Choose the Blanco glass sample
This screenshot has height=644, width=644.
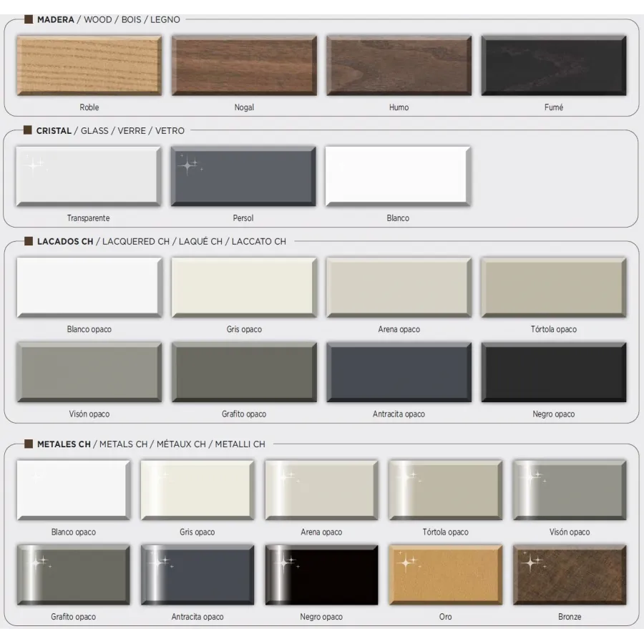coord(398,175)
